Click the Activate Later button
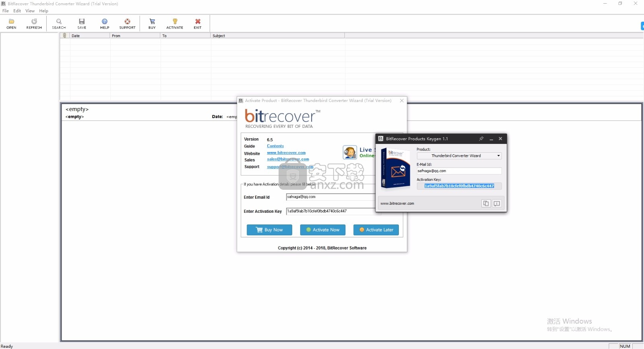The image size is (644, 349). (x=376, y=230)
